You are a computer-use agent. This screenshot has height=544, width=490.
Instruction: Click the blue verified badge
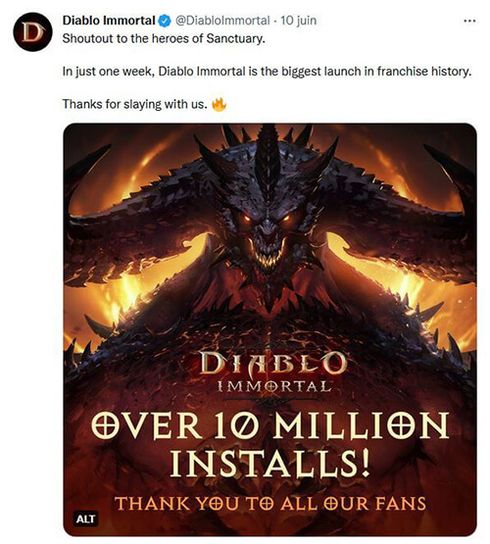[165, 21]
